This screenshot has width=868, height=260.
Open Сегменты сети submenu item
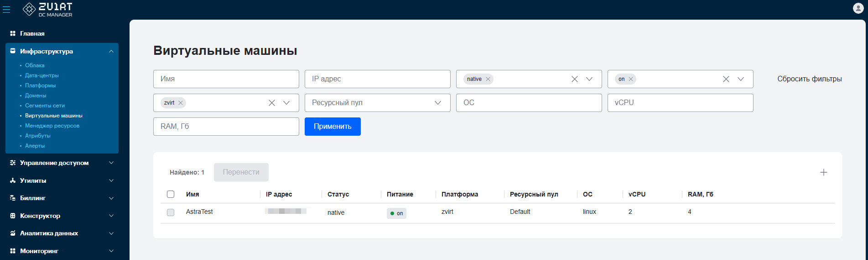[x=45, y=106]
